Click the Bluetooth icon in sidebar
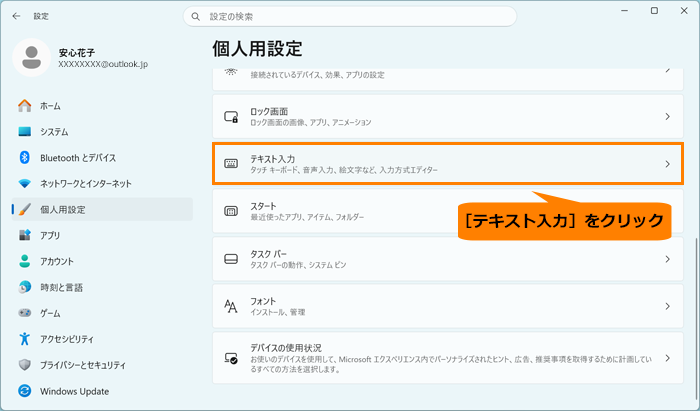Screen dimensions: 700x411 point(25,158)
